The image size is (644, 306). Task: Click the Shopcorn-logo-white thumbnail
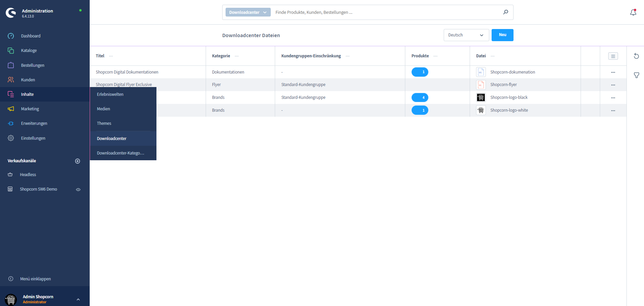point(481,110)
